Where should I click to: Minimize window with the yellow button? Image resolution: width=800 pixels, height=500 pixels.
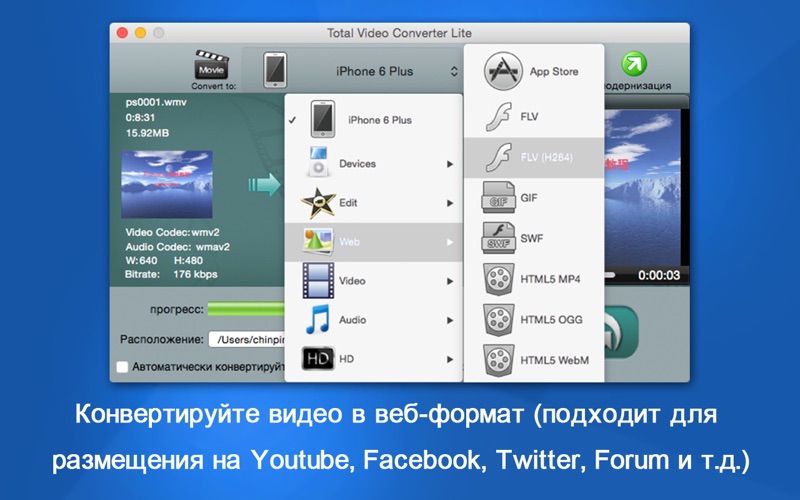click(x=140, y=33)
